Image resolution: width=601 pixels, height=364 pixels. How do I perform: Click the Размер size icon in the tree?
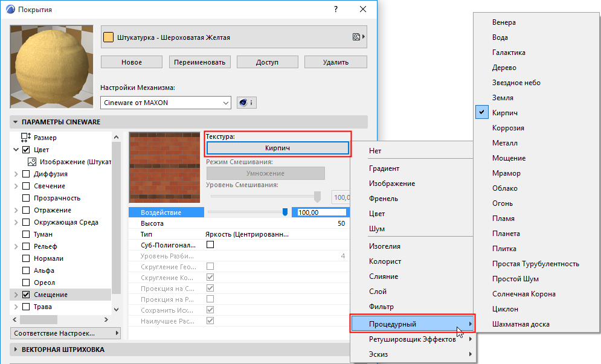[x=26, y=138]
